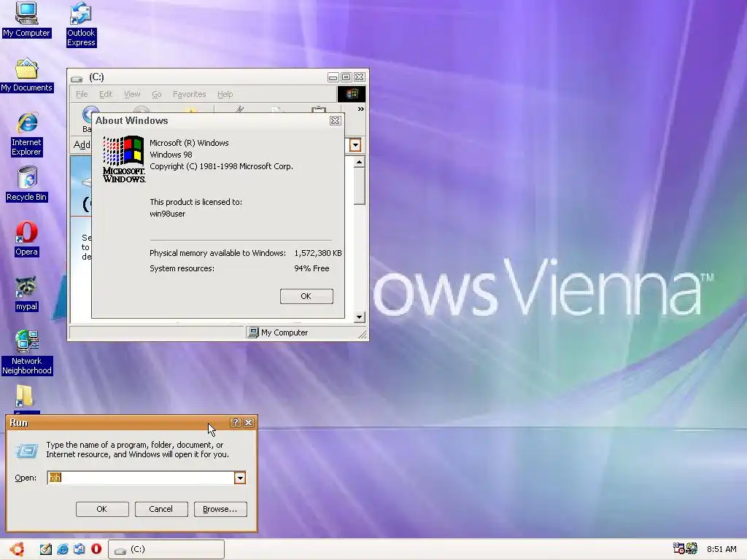The width and height of the screenshot is (747, 560).
Task: Expand the Open combo box dropdown in Run
Action: (239, 478)
